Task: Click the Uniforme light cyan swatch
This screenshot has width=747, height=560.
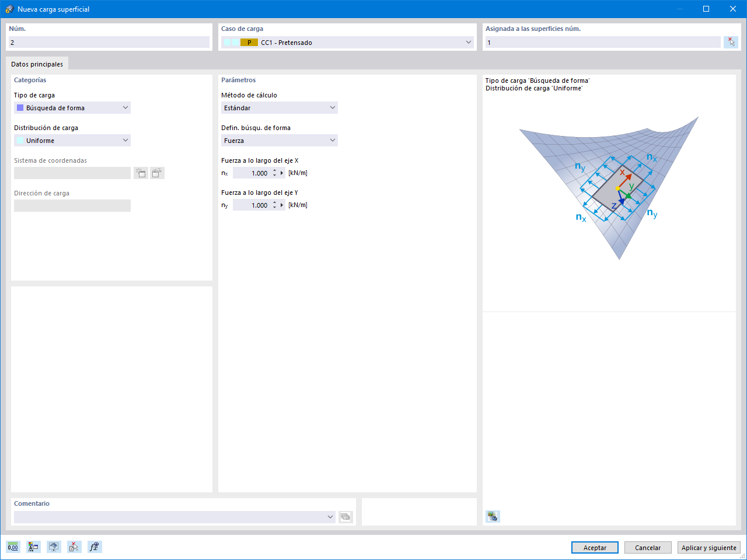Action: coord(20,141)
